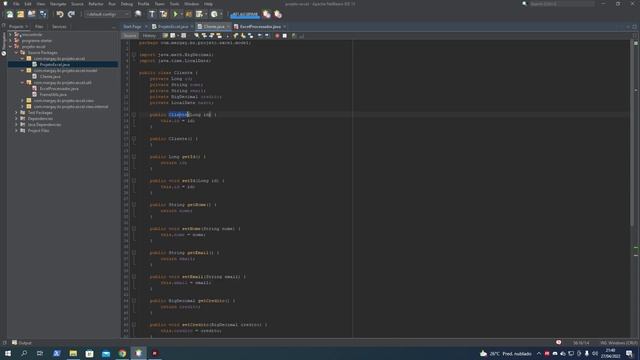Open Chrome from the taskbar

coord(122,353)
